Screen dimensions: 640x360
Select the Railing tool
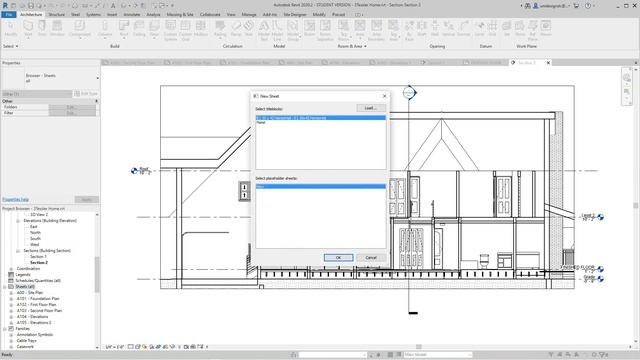(x=220, y=29)
